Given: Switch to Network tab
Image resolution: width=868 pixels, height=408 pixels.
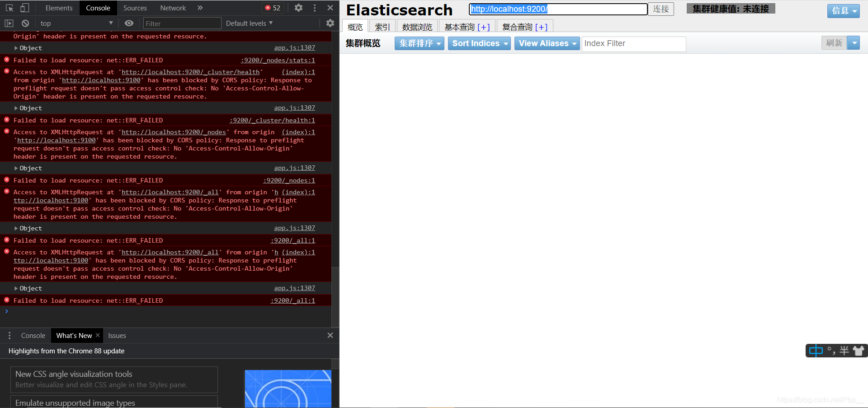Looking at the screenshot, I should coord(173,8).
